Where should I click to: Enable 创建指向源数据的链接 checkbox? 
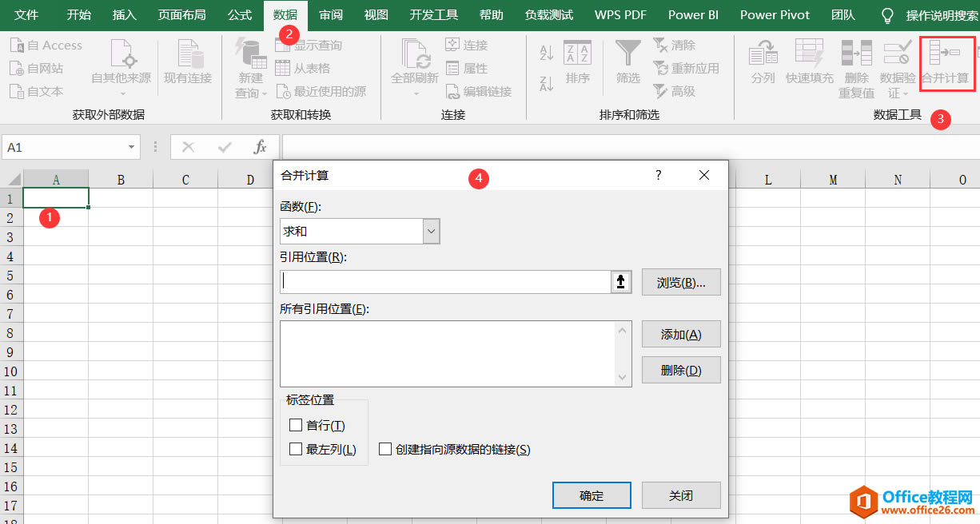click(x=385, y=449)
